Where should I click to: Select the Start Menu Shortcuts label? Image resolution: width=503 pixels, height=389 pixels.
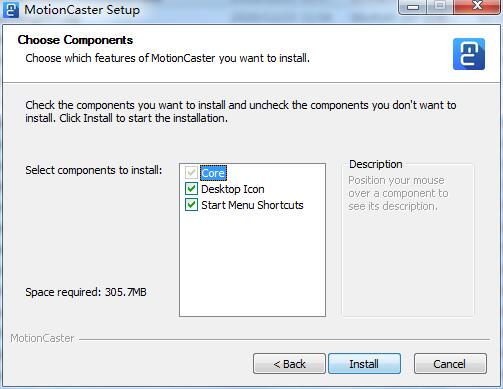click(x=252, y=205)
